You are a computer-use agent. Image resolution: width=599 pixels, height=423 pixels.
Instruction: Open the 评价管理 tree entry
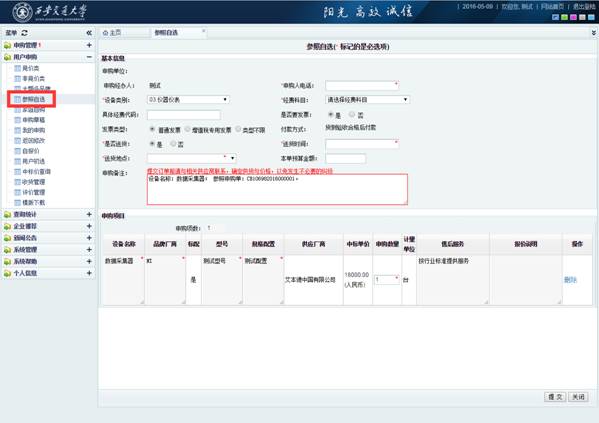point(33,192)
